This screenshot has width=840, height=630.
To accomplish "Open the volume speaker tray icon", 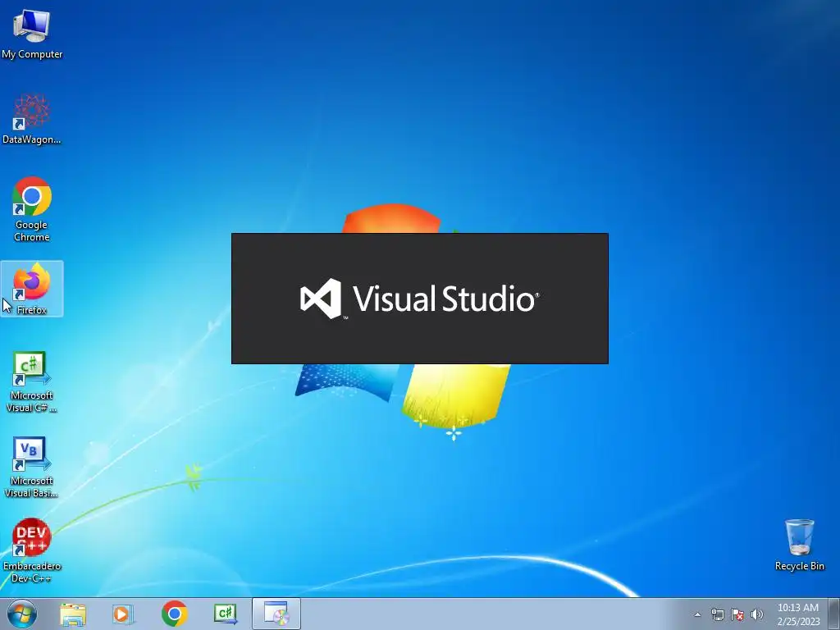I will click(x=757, y=614).
